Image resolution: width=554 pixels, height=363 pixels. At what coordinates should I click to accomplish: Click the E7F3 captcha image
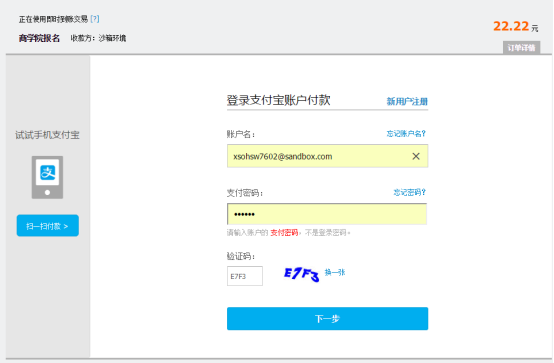pos(301,275)
